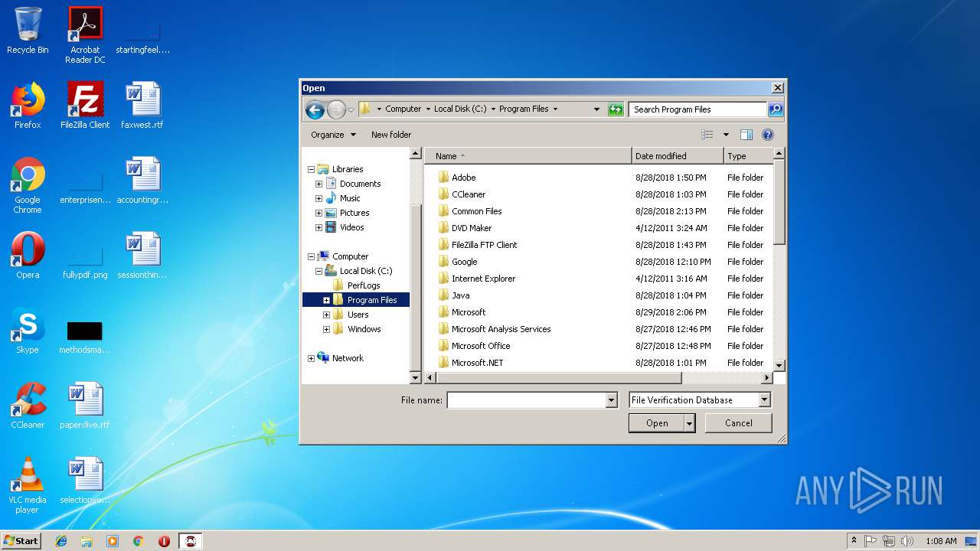Click the Open button

click(656, 423)
